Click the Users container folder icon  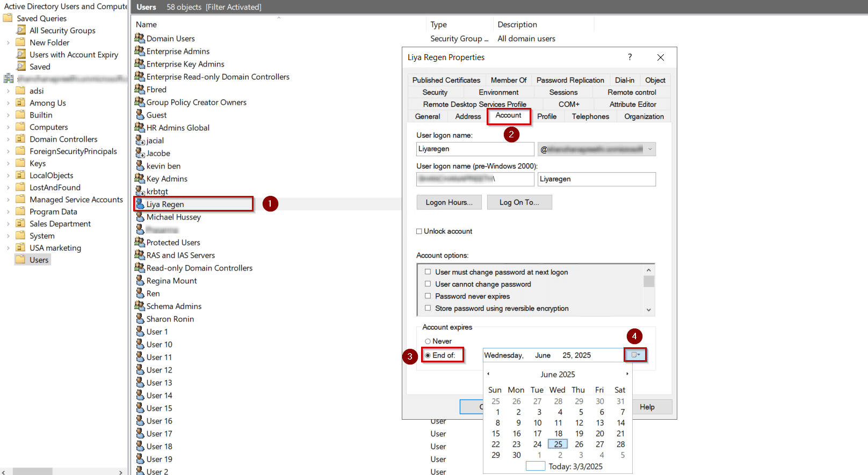tap(21, 260)
